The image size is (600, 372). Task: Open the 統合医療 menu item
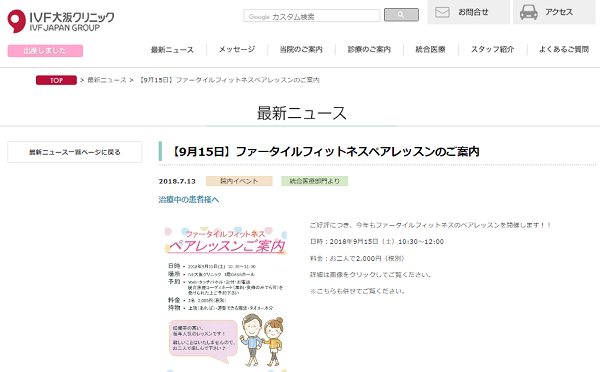point(430,49)
